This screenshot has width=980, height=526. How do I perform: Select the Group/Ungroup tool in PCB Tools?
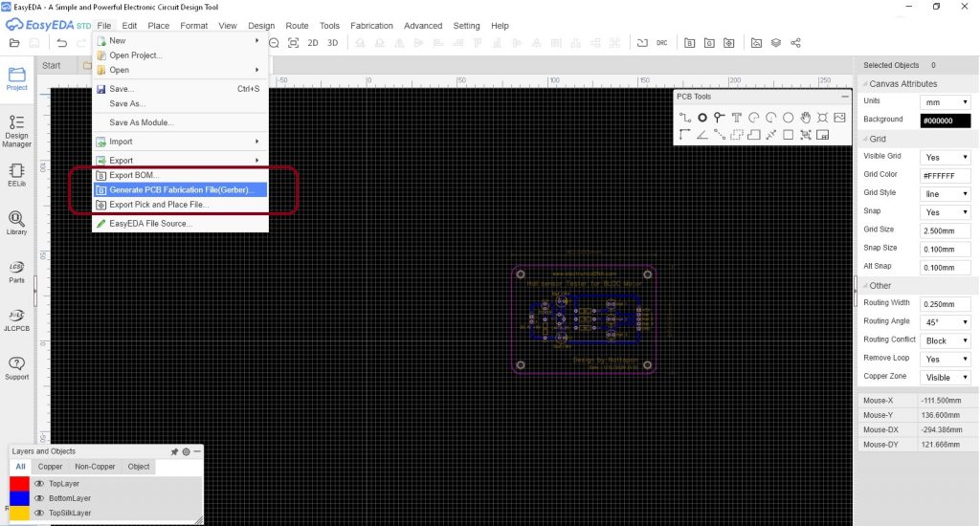tap(806, 134)
